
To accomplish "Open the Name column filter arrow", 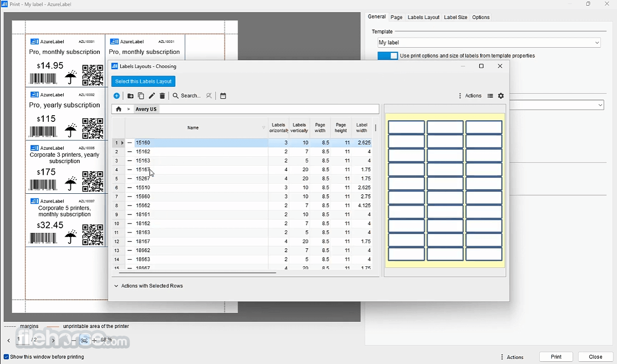I will [x=264, y=128].
